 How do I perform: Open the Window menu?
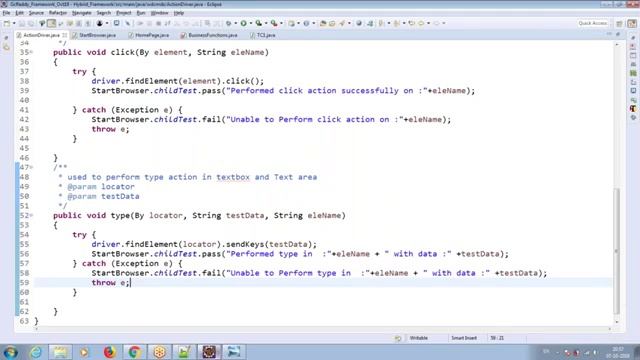(x=160, y=13)
